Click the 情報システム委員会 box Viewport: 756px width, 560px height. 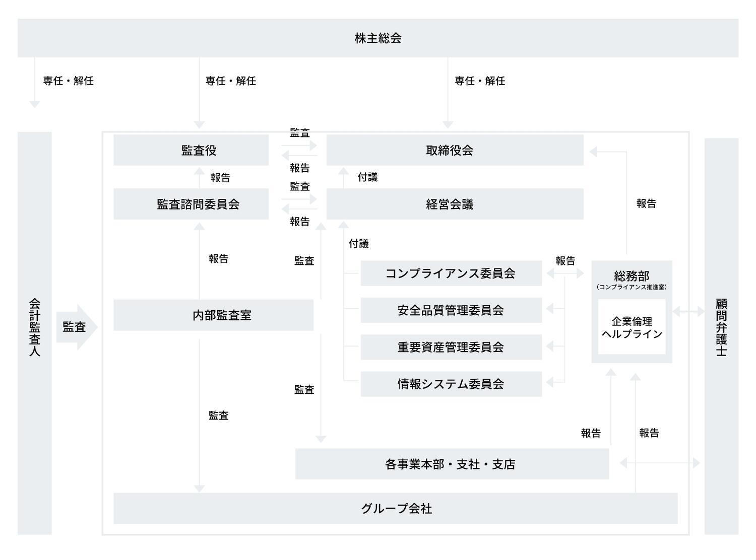click(x=451, y=384)
